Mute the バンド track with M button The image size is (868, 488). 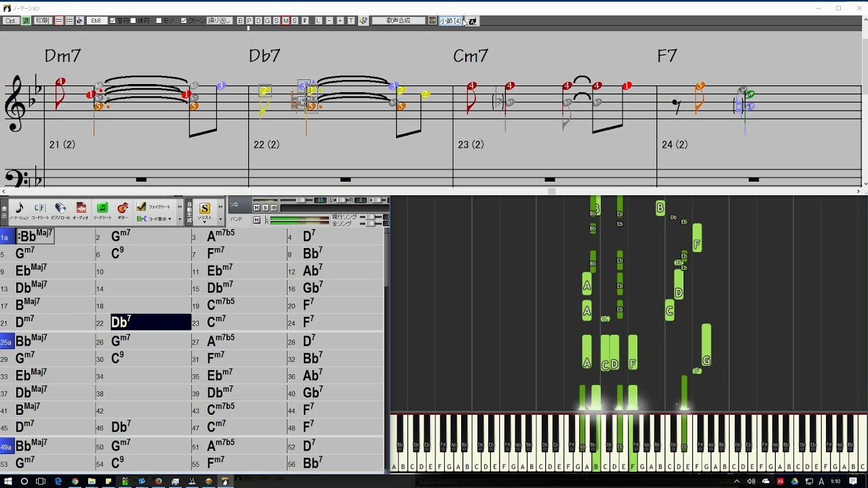point(256,220)
